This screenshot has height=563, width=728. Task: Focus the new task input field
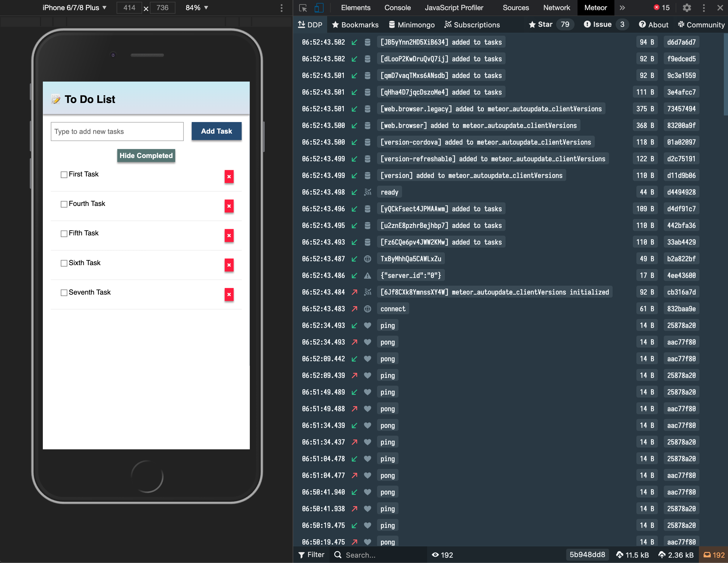pos(117,132)
